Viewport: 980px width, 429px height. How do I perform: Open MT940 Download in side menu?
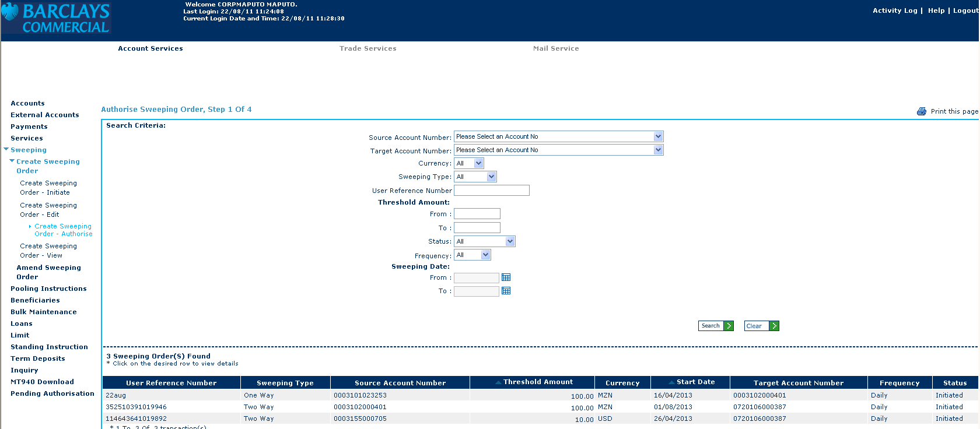point(42,382)
